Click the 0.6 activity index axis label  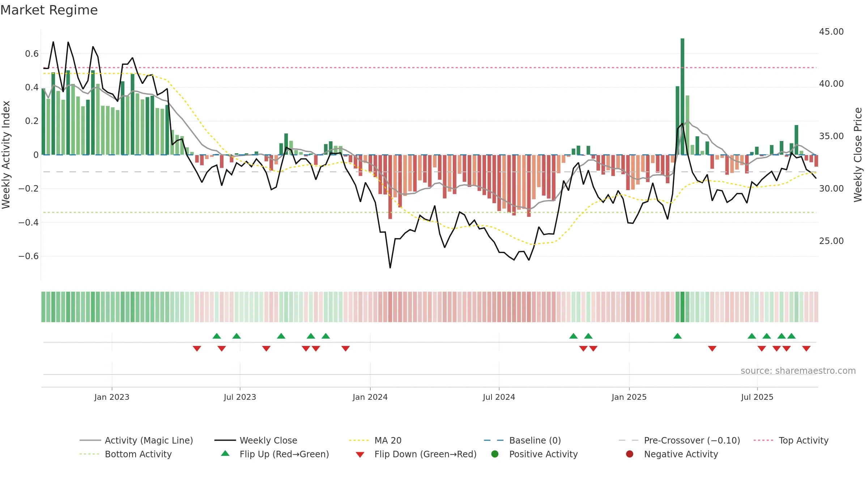point(32,53)
